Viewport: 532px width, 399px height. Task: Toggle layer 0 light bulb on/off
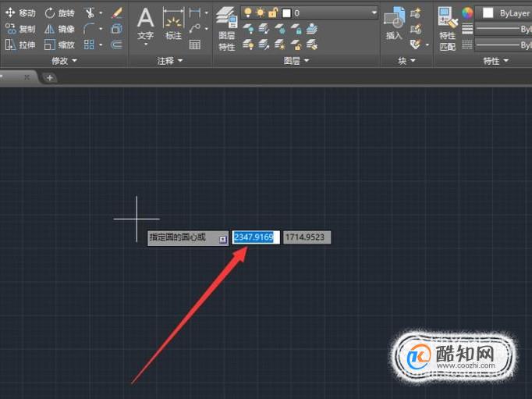248,13
